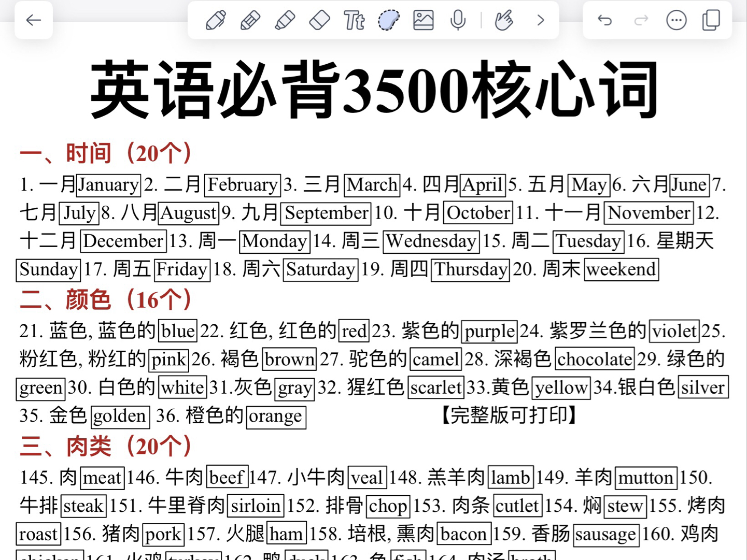Click the word camel

(x=435, y=360)
